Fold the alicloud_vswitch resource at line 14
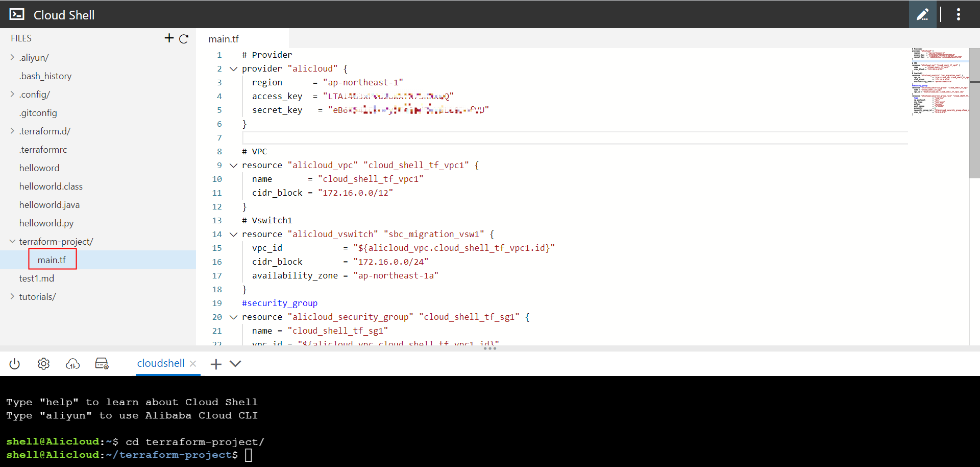Image resolution: width=980 pixels, height=467 pixels. coord(233,235)
